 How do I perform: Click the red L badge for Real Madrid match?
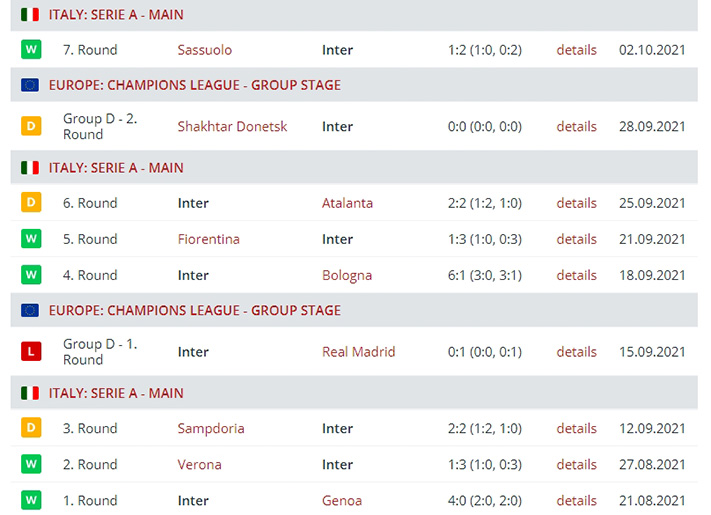pos(31,351)
